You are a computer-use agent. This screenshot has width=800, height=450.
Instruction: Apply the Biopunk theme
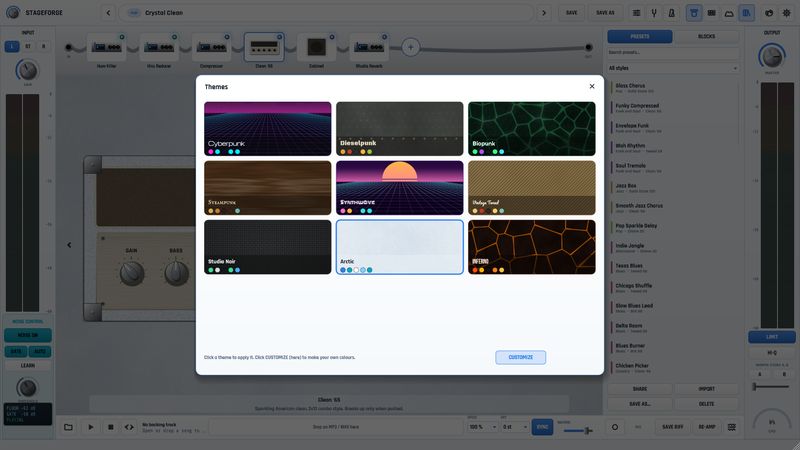pyautogui.click(x=532, y=129)
